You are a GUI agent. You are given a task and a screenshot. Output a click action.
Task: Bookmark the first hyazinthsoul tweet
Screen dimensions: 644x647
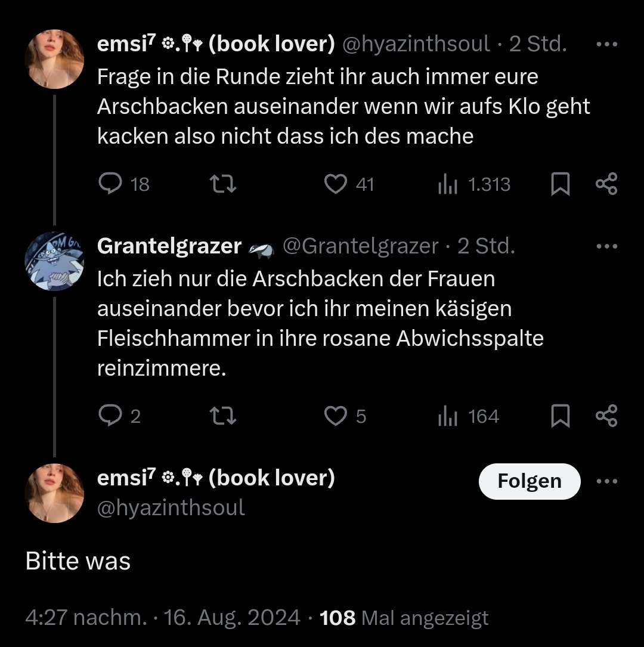click(559, 184)
